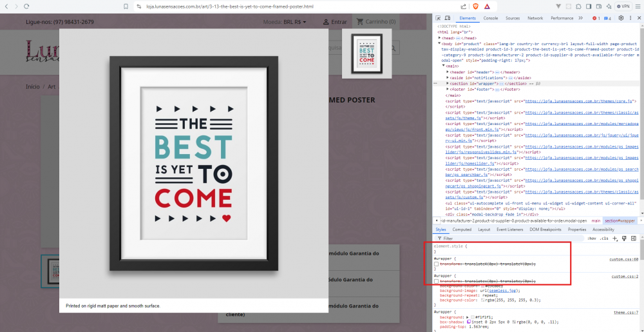The width and height of the screenshot is (644, 332).
Task: Open DevTools settings gear
Action: click(x=621, y=18)
